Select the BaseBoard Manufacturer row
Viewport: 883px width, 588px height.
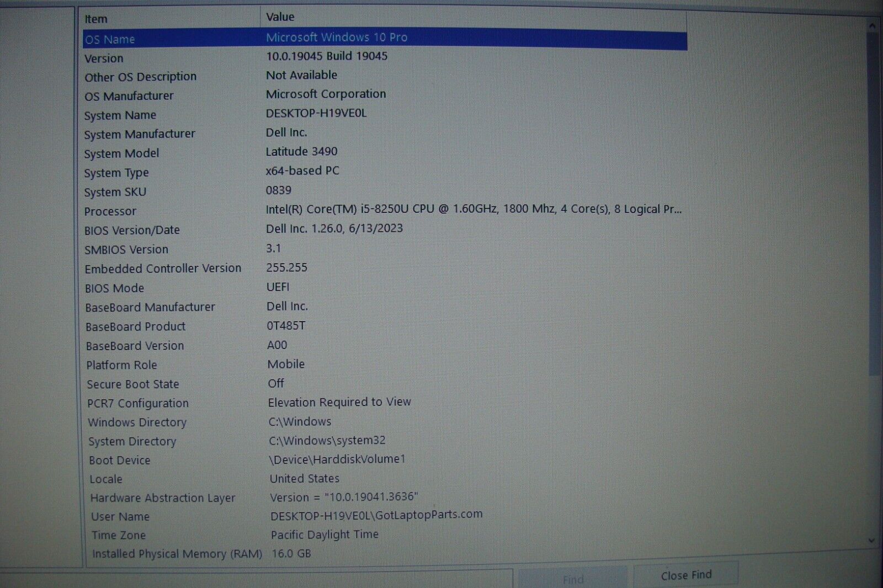(x=385, y=307)
